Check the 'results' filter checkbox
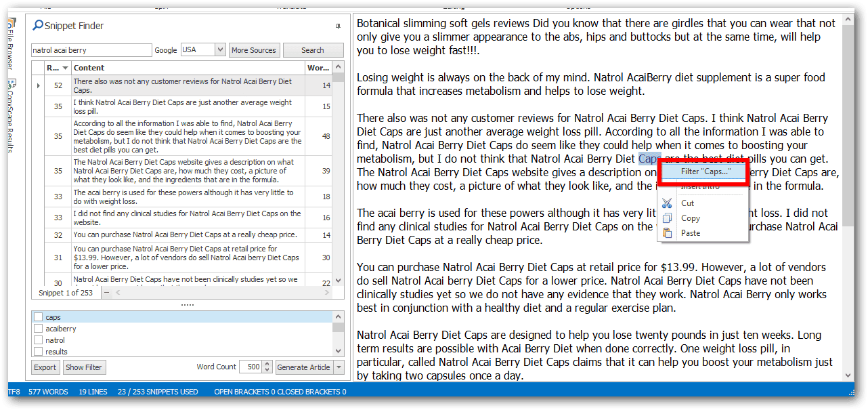The image size is (868, 410). [38, 352]
